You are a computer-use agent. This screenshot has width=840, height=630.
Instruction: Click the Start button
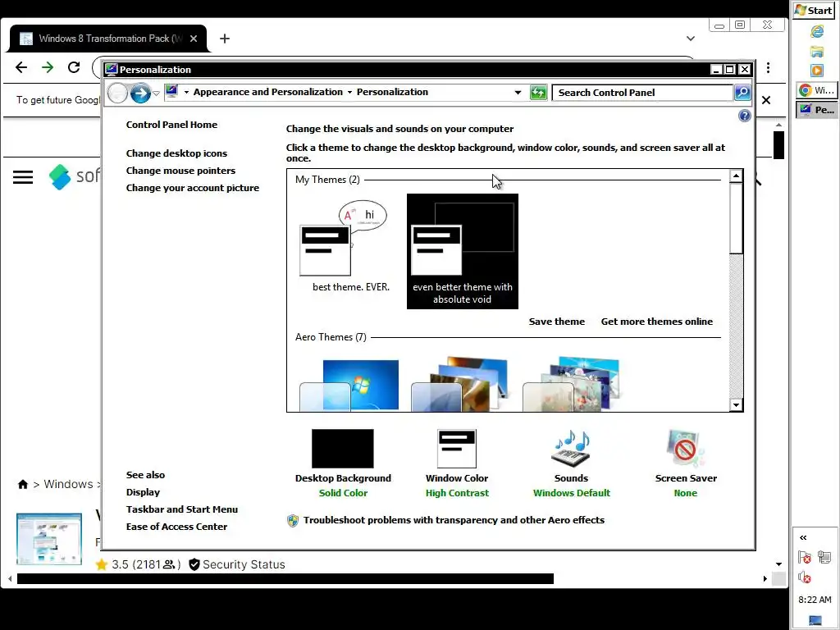(813, 11)
